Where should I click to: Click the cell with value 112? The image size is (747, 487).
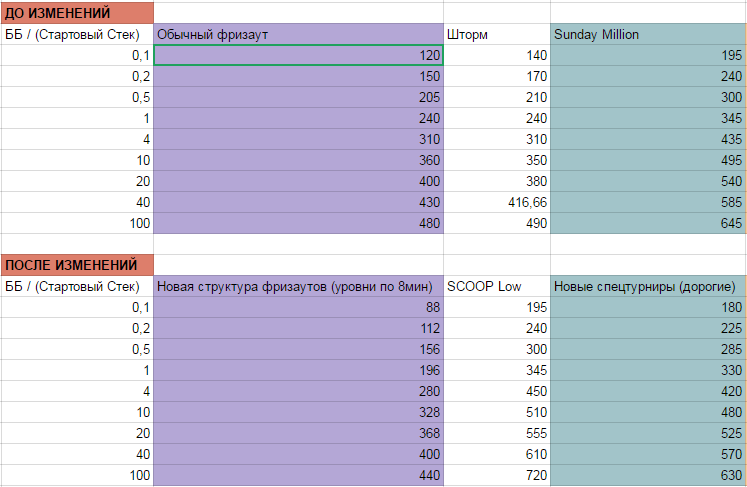[298, 329]
